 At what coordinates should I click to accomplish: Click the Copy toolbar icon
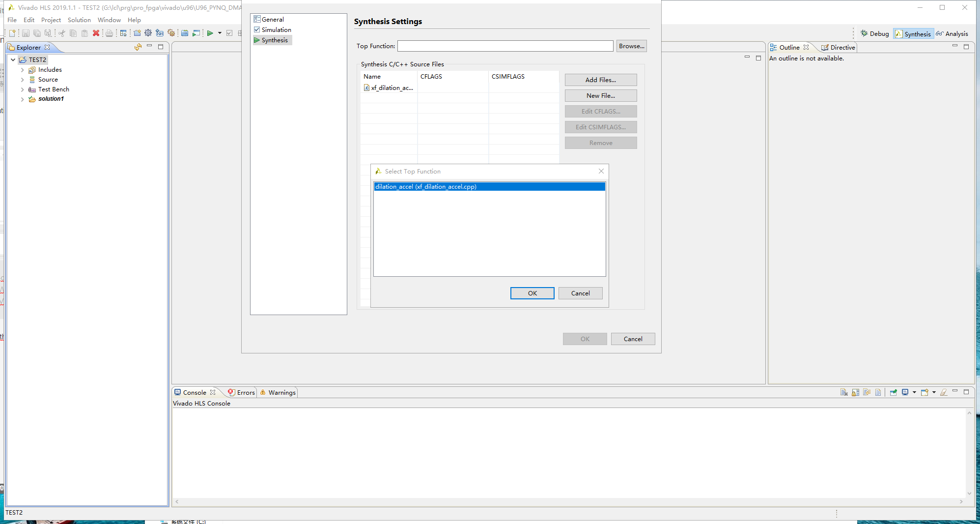coord(73,33)
